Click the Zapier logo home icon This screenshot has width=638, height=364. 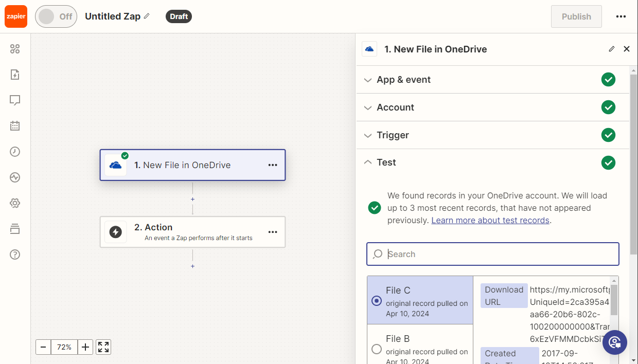pos(15,16)
